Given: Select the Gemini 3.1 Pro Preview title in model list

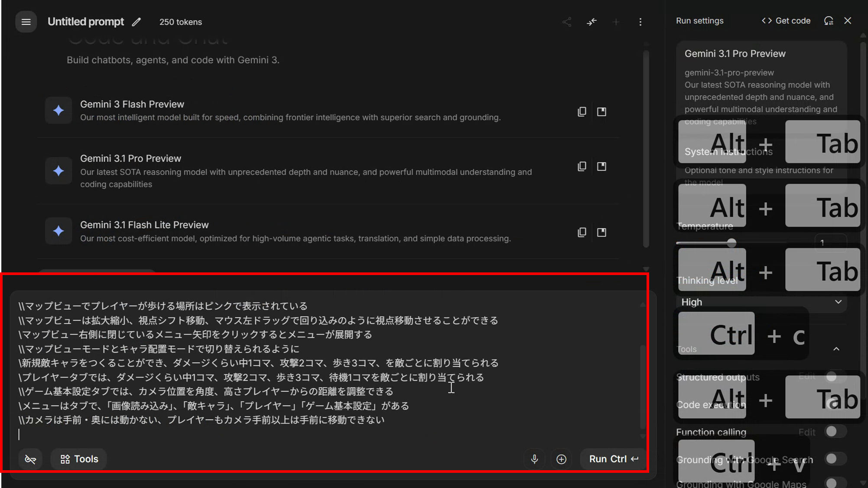Looking at the screenshot, I should point(130,158).
